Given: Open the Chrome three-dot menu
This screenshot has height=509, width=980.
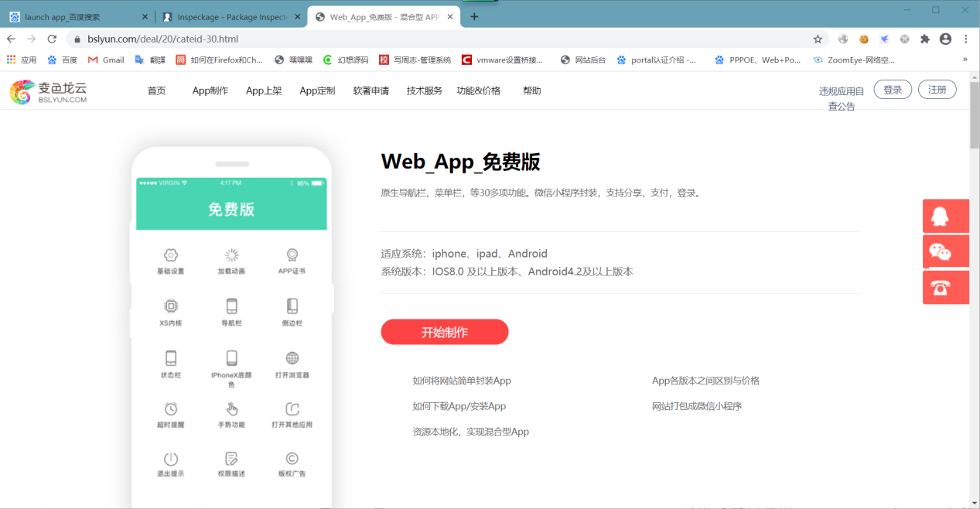Looking at the screenshot, I should coord(966,39).
